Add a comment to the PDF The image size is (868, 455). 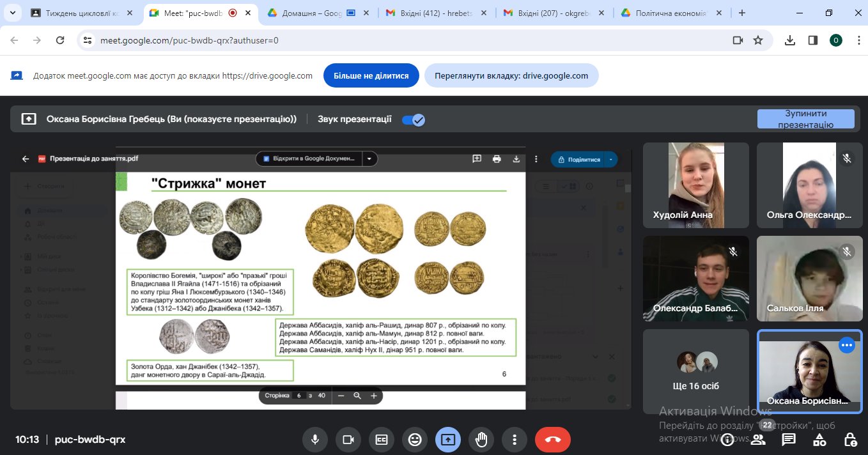click(477, 159)
